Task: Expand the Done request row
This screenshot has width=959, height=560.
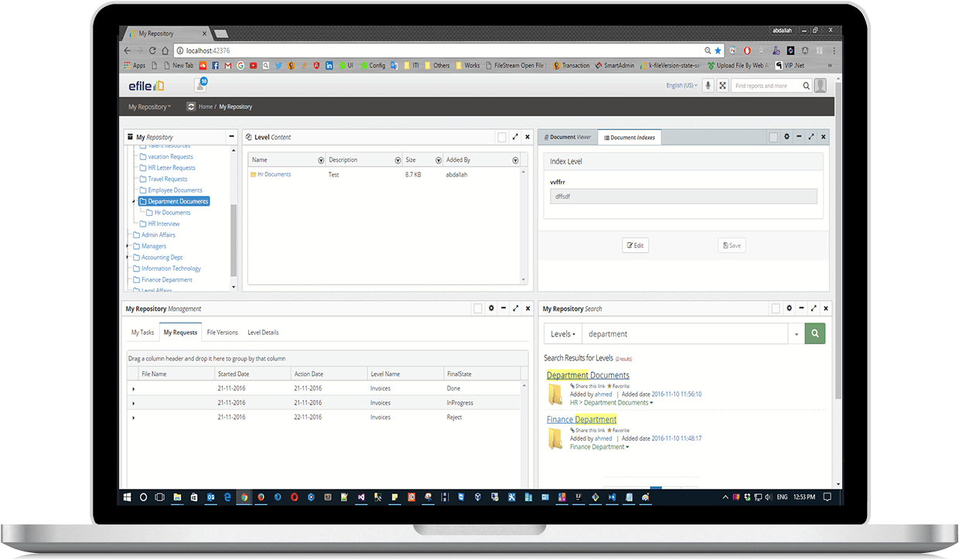Action: (134, 389)
